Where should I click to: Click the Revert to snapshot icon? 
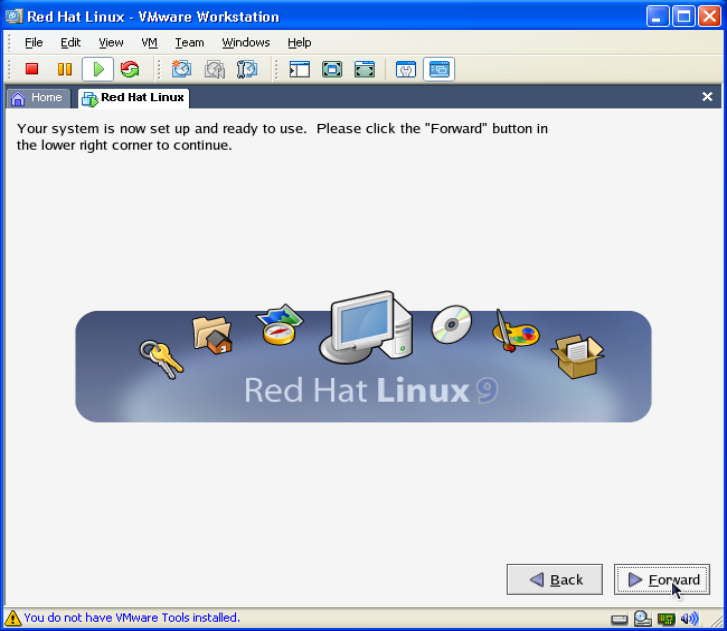coord(214,69)
